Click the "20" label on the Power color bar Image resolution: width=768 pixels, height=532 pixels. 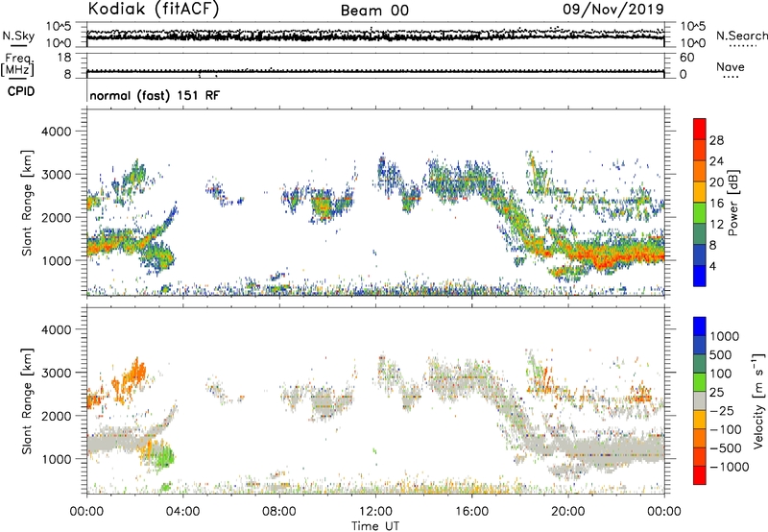pos(716,182)
